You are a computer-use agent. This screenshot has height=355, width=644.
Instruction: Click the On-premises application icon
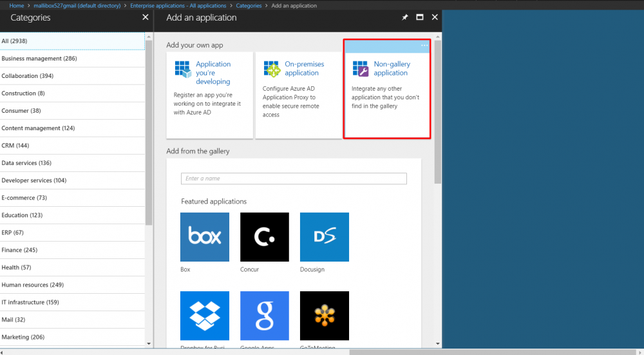pos(272,69)
